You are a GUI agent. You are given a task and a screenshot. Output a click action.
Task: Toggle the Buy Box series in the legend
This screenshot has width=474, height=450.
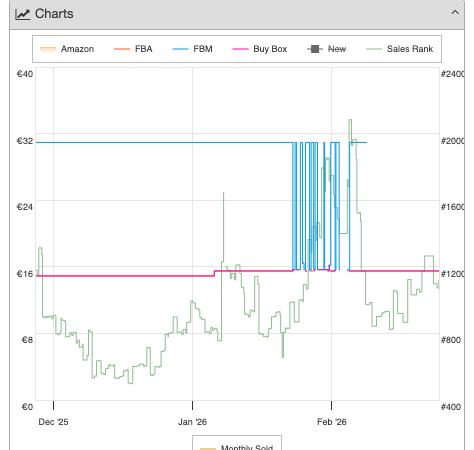coord(260,49)
